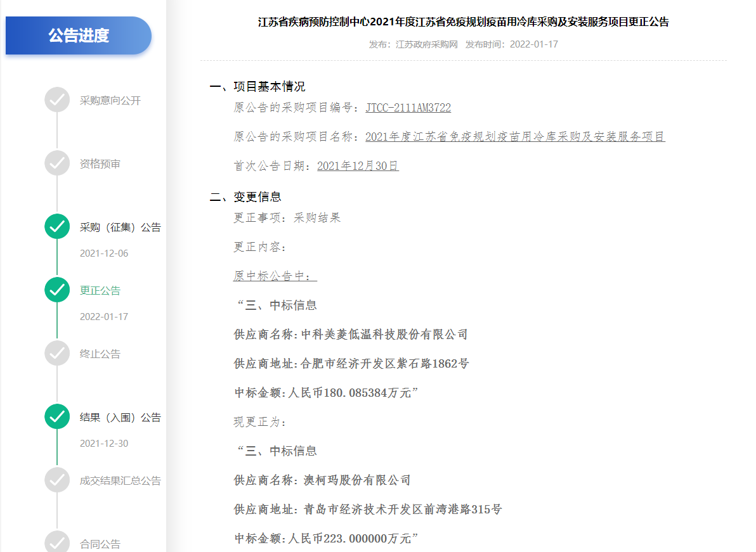Click the 公告进度 header banner
This screenshot has height=552, width=756.
[79, 35]
